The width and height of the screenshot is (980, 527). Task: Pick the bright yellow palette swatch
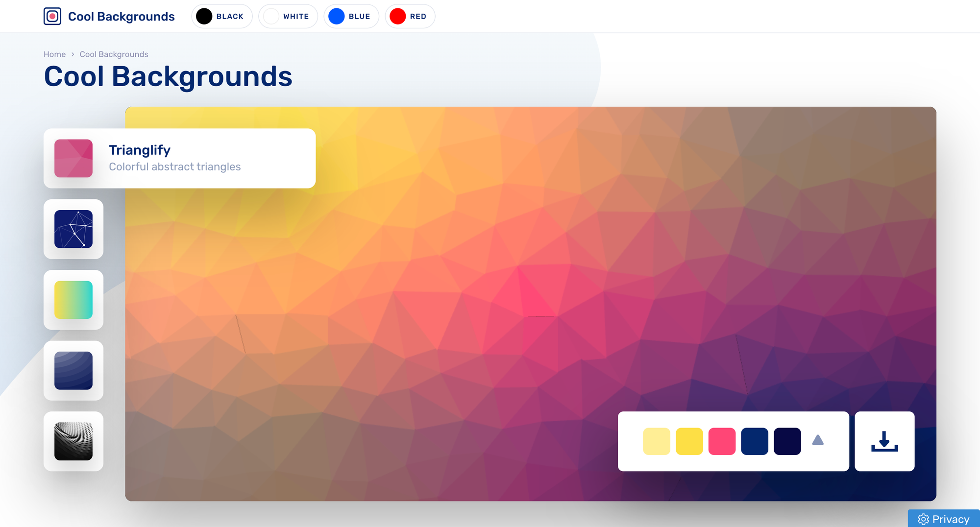pos(689,441)
